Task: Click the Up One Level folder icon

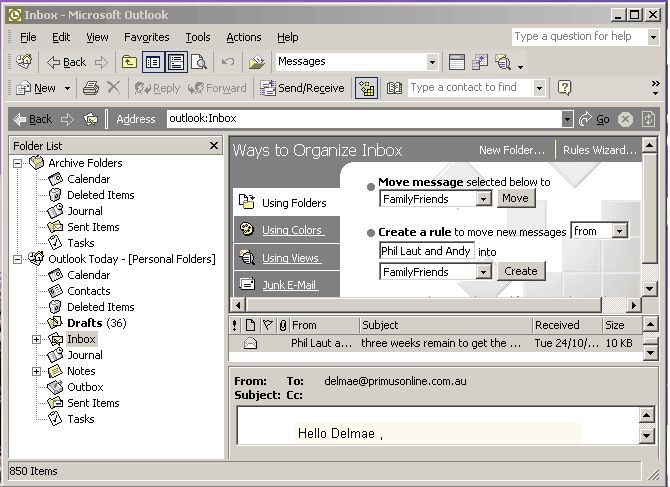Action: coord(129,62)
